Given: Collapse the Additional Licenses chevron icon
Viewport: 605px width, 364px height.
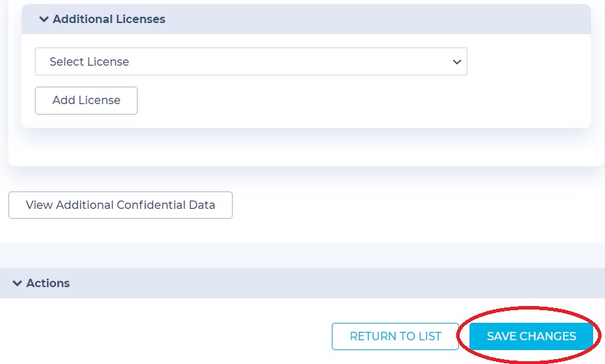Looking at the screenshot, I should coord(44,19).
